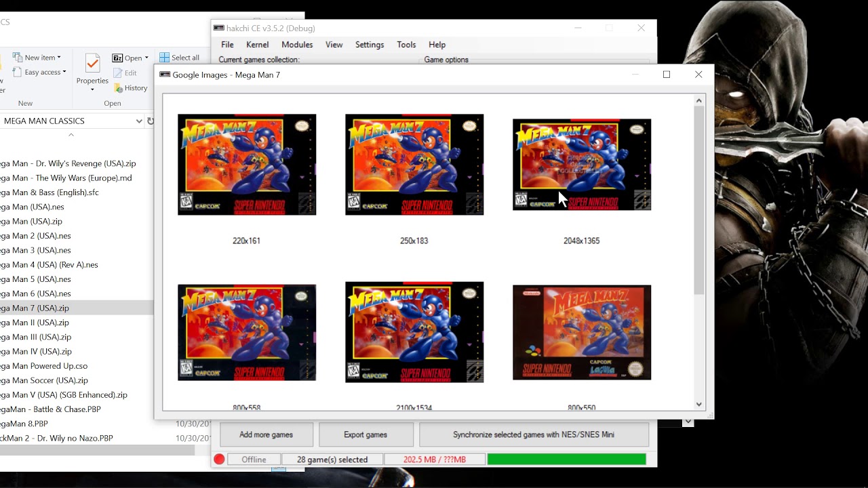The height and width of the screenshot is (488, 868).
Task: Click the red offline status indicator icon
Action: click(219, 460)
